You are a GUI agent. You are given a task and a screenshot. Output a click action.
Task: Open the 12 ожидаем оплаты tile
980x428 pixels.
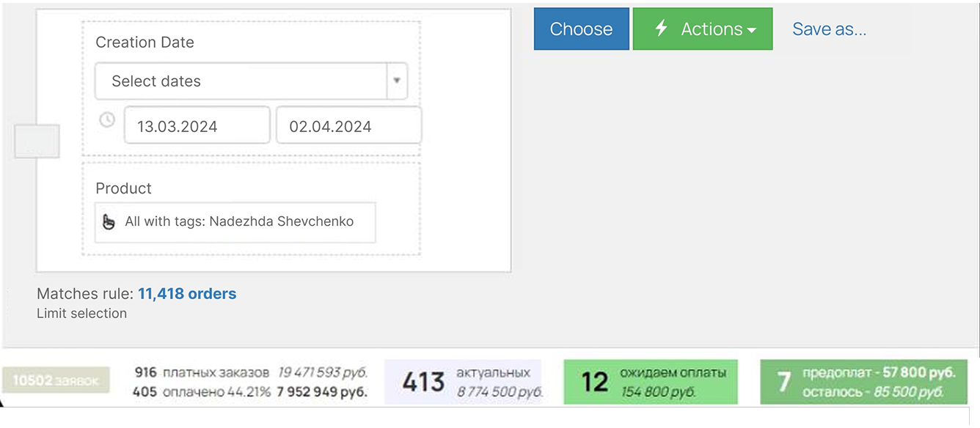click(x=650, y=382)
